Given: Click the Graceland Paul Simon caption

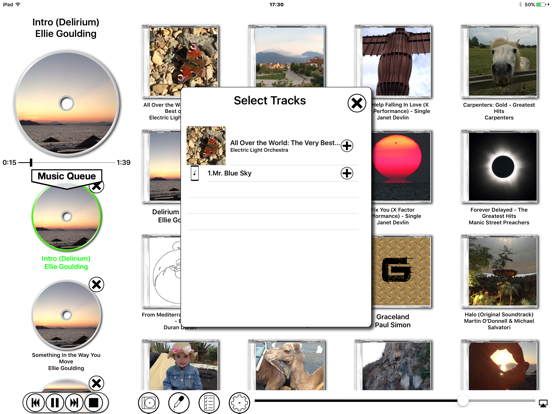Looking at the screenshot, I should [x=393, y=321].
